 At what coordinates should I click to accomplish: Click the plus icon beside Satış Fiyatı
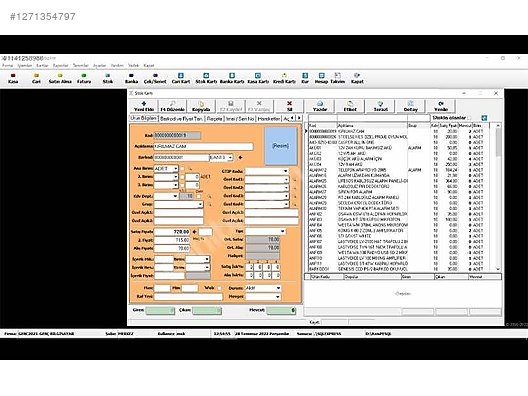click(x=194, y=232)
